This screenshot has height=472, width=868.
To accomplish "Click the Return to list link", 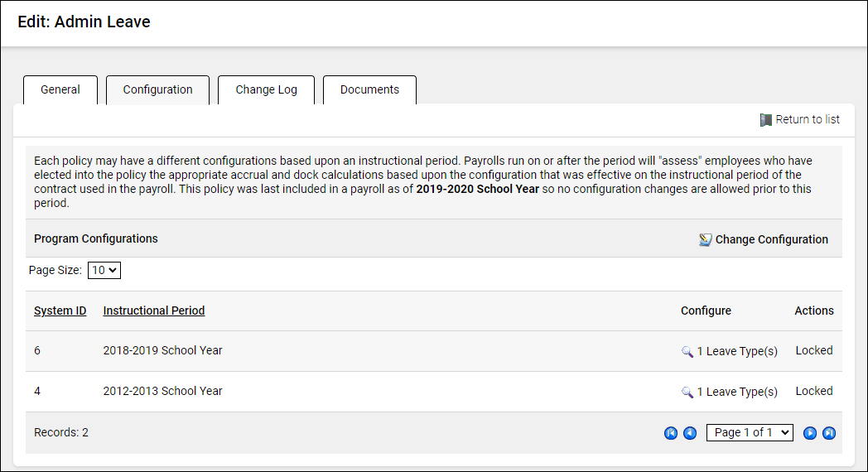I will pyautogui.click(x=808, y=120).
